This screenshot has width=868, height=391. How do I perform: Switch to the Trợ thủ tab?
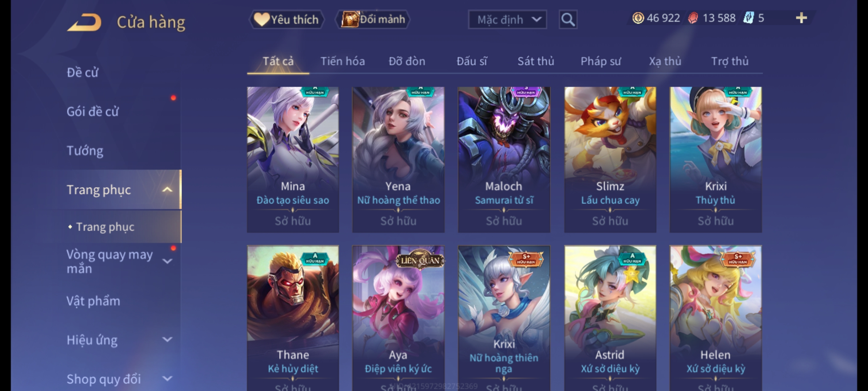pyautogui.click(x=730, y=61)
